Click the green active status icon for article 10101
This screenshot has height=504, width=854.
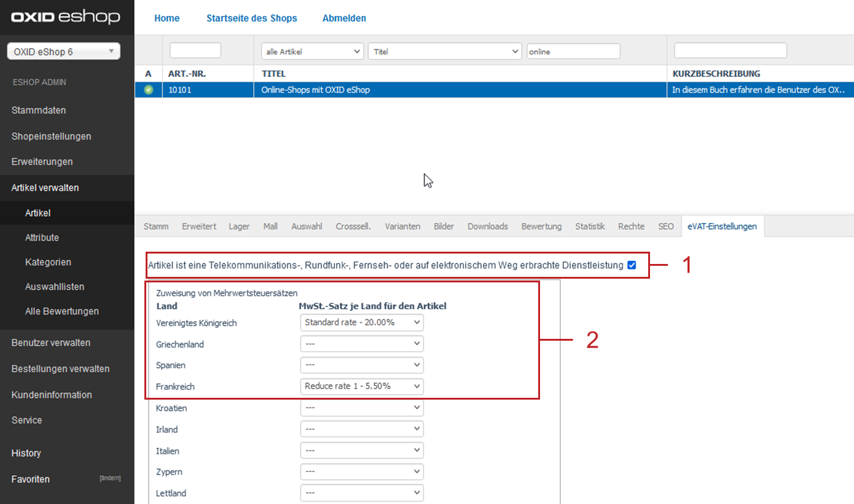[x=148, y=90]
